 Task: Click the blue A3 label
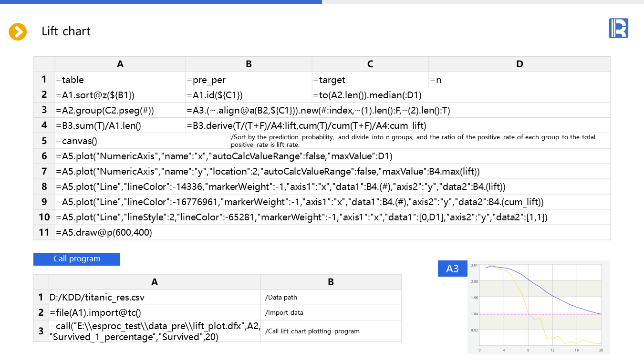452,269
